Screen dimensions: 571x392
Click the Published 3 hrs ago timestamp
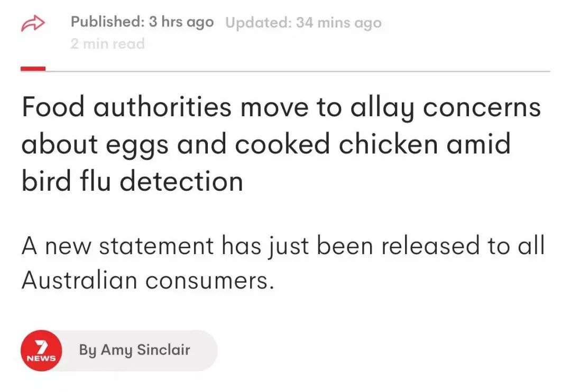click(x=142, y=22)
